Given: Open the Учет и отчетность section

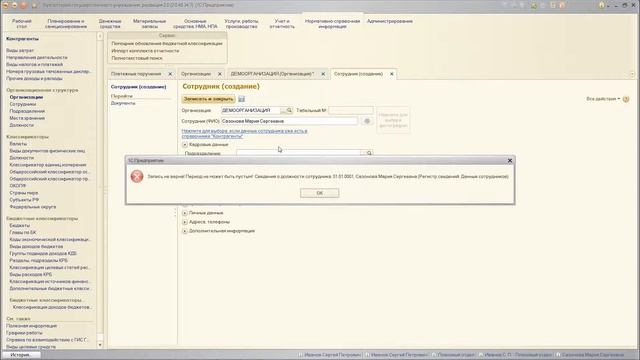Looking at the screenshot, I should [282, 24].
